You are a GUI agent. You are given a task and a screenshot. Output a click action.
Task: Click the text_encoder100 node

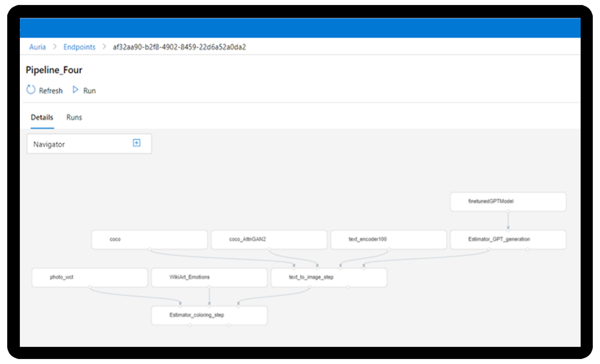(388, 240)
